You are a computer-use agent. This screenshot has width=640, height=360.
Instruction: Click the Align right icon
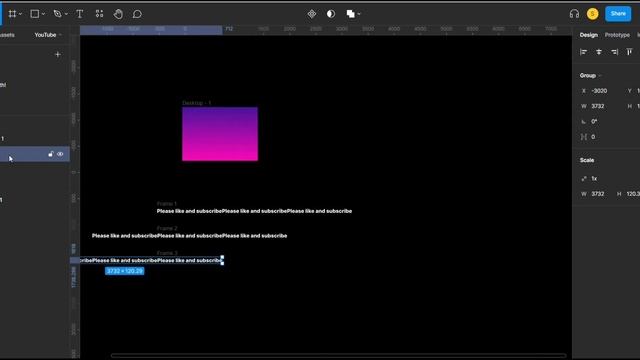point(614,52)
